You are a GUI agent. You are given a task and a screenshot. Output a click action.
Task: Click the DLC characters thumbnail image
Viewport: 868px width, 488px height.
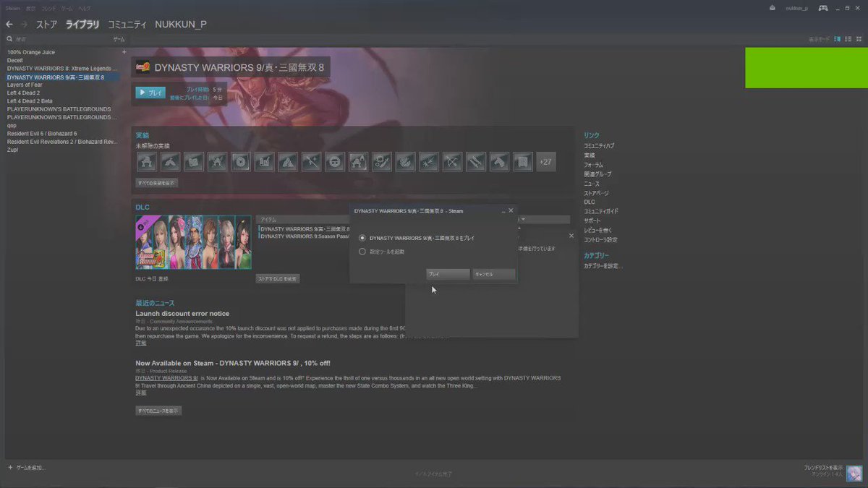tap(194, 242)
